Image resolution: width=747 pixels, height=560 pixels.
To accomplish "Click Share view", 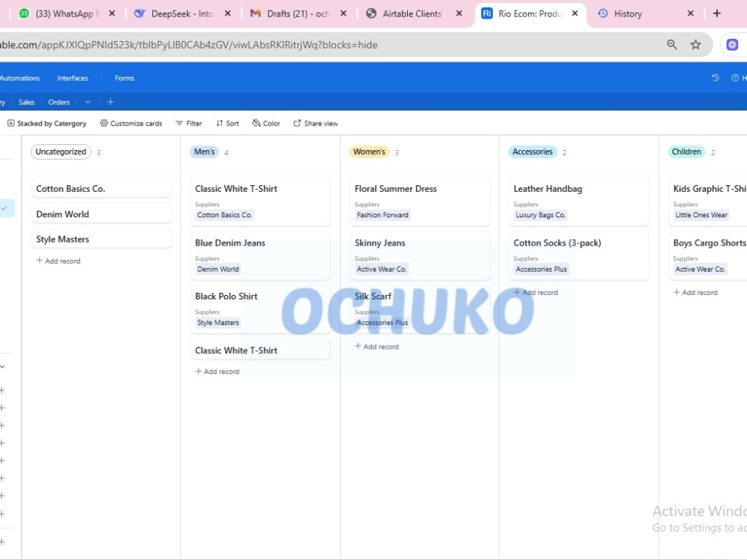I will click(315, 123).
